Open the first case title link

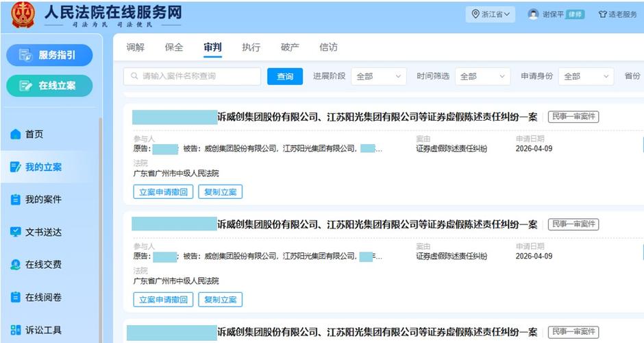pyautogui.click(x=377, y=117)
